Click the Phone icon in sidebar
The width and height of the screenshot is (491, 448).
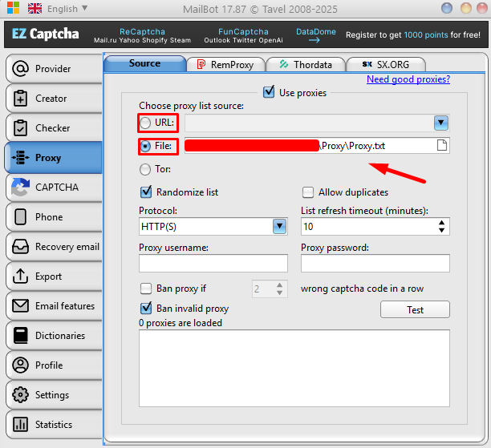point(20,217)
